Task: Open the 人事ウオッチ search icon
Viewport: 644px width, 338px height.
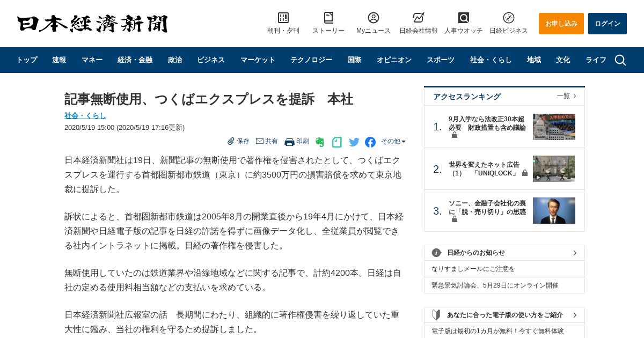Action: coord(464,18)
